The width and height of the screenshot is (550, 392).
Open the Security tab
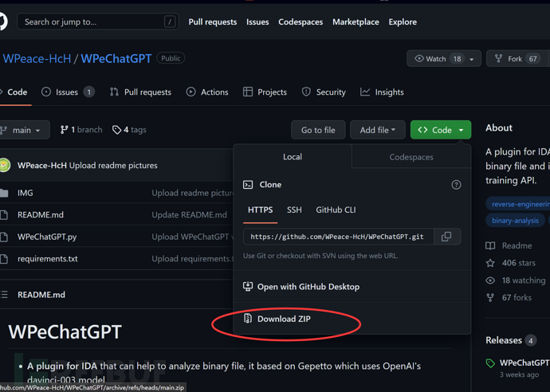tap(324, 92)
